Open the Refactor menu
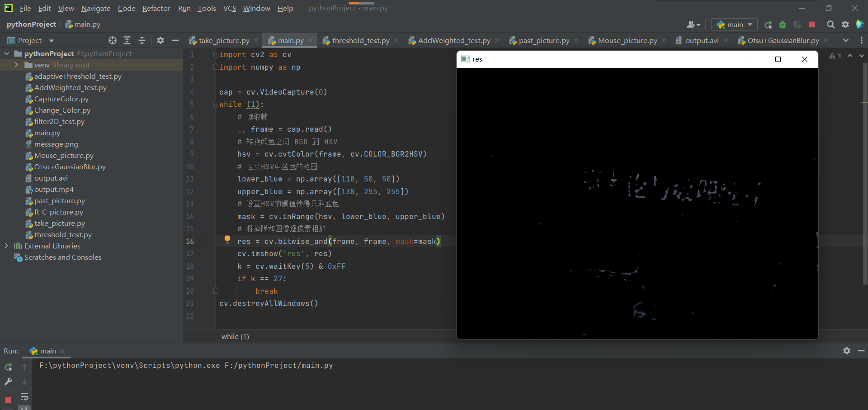The width and height of the screenshot is (868, 410). coord(156,8)
